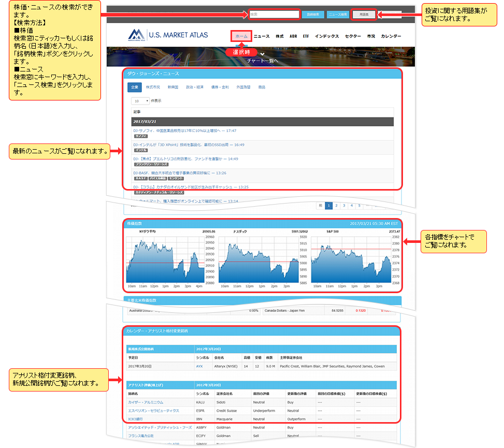Switch to the 外国為替 news tab
This screenshot has height=448, width=504.
pos(243,87)
